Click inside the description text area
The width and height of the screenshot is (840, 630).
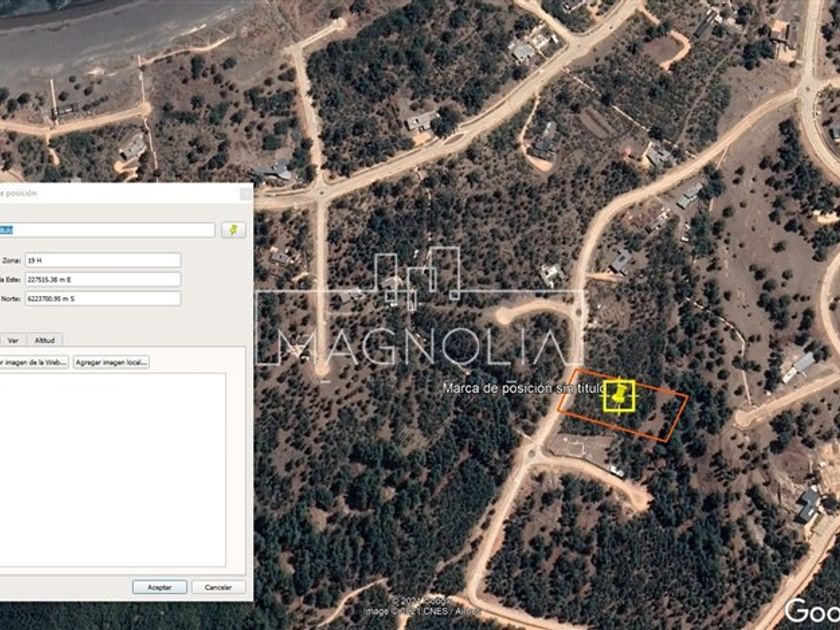112,470
